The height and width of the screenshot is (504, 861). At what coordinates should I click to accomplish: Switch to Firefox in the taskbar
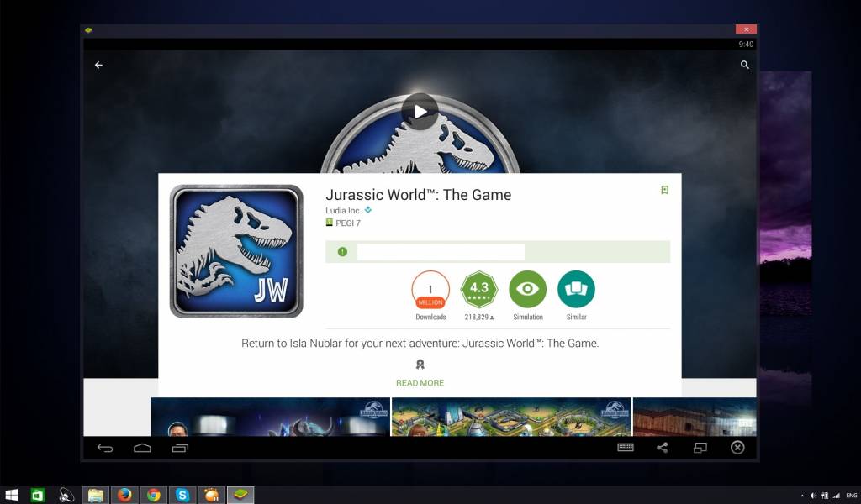(x=124, y=496)
